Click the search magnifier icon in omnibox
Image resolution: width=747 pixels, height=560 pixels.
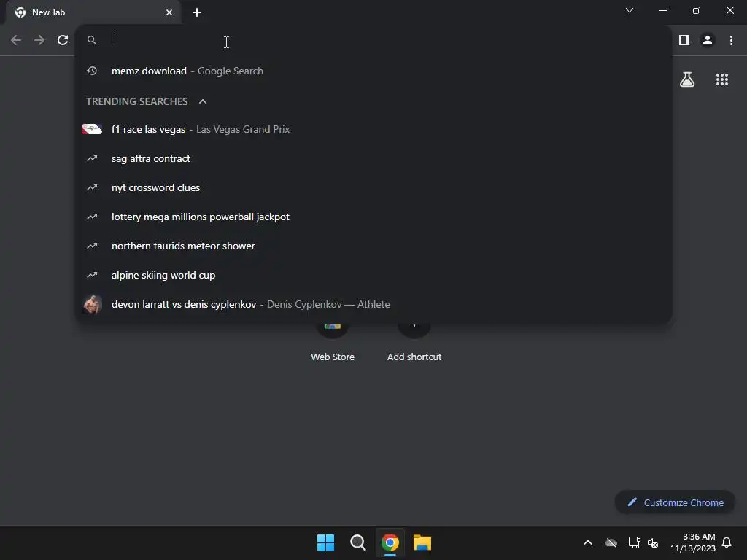pyautogui.click(x=91, y=40)
